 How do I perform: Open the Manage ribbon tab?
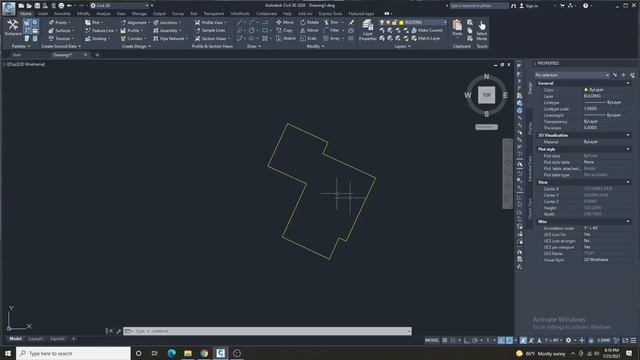[x=139, y=13]
